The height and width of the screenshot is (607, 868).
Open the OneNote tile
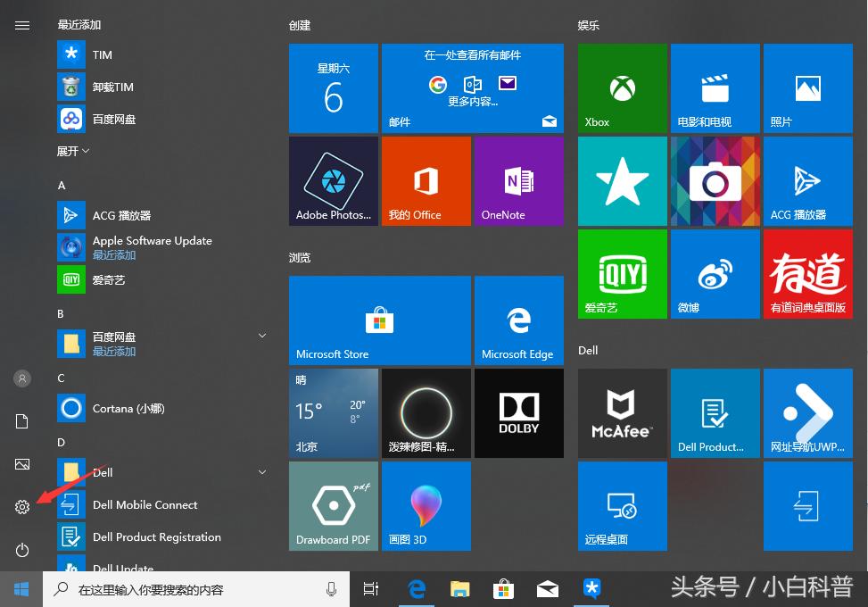[x=518, y=181]
